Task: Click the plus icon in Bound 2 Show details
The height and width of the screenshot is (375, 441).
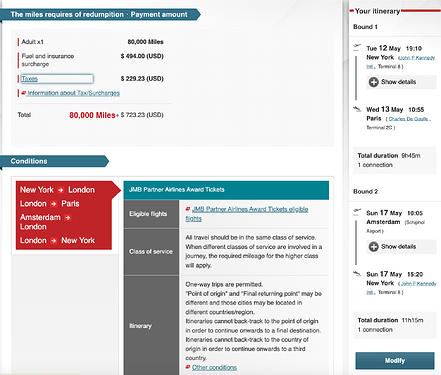Action: (x=374, y=247)
